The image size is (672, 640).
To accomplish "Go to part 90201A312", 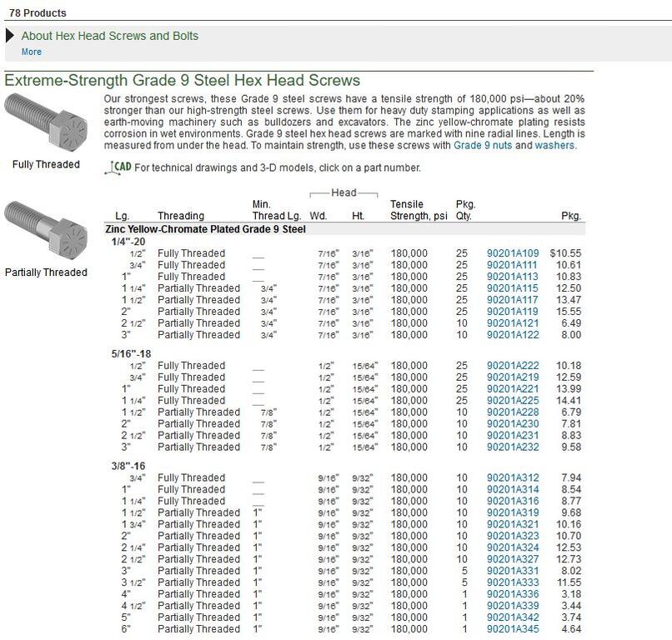I will [513, 477].
